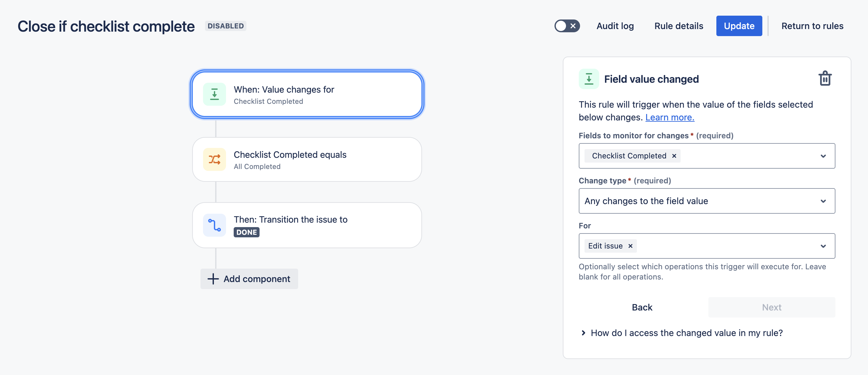
Task: Open Rule details
Action: [679, 26]
